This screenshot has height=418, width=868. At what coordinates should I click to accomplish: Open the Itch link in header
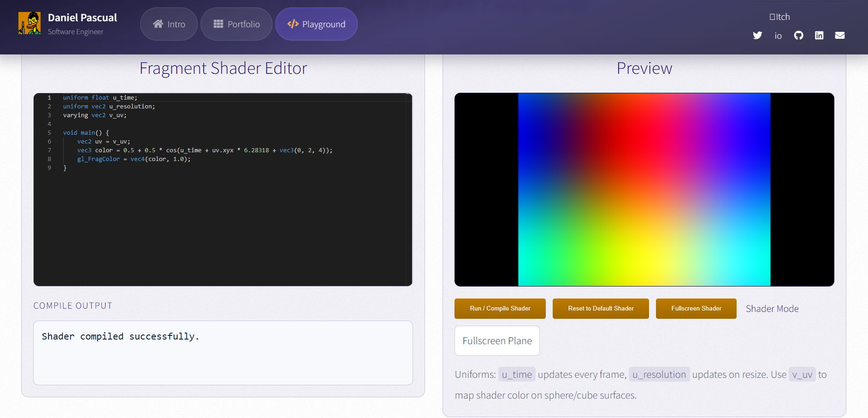point(779,17)
